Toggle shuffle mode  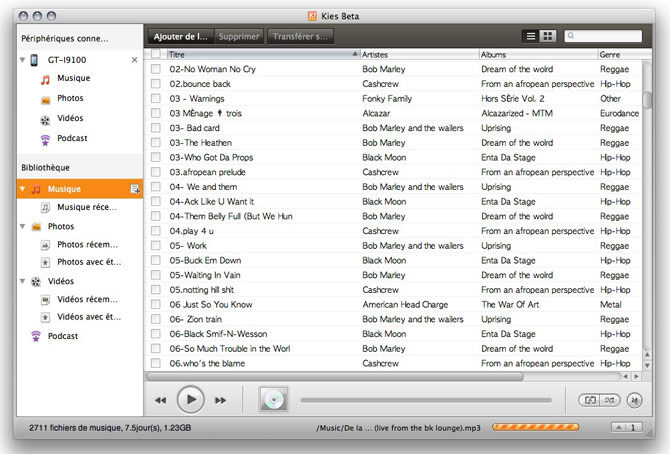[610, 400]
